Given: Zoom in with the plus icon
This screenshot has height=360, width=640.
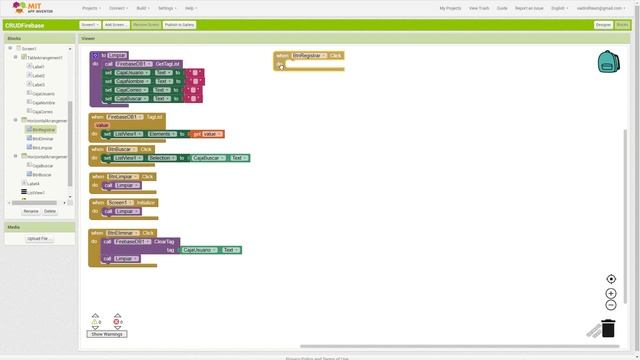Looking at the screenshot, I should coord(611,293).
